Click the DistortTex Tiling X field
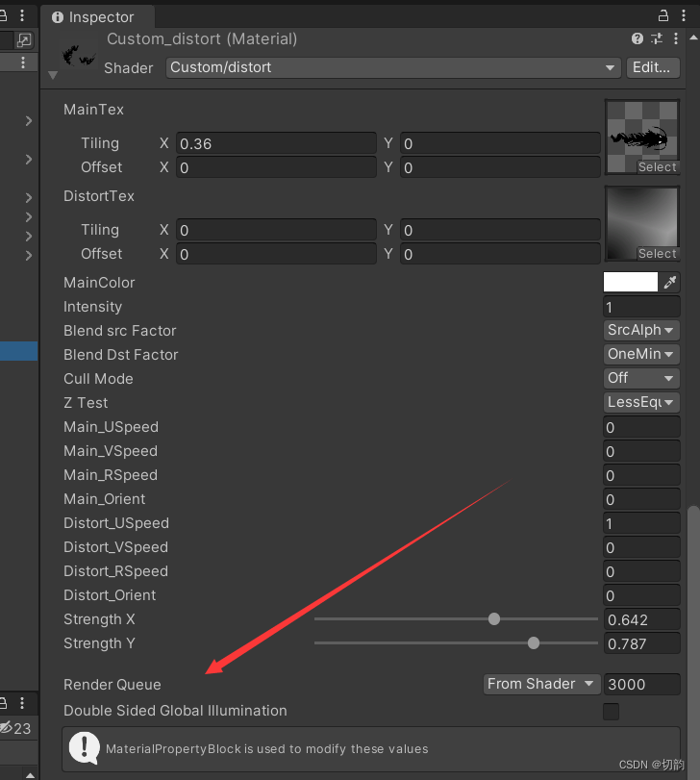 coord(276,230)
